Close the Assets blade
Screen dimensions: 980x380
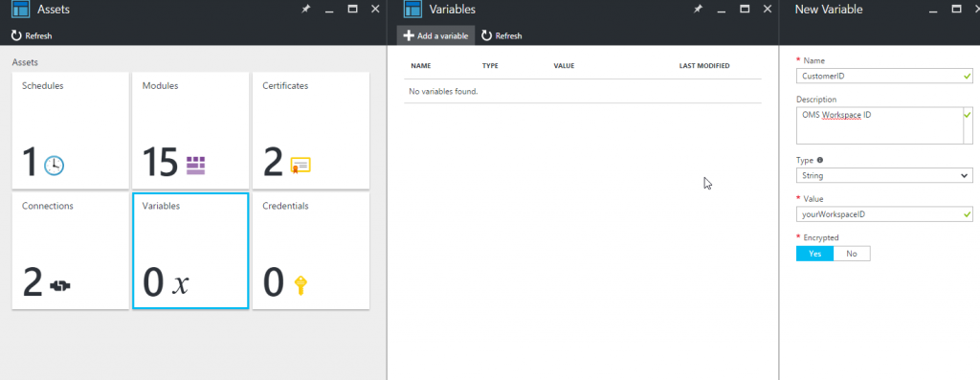[375, 9]
